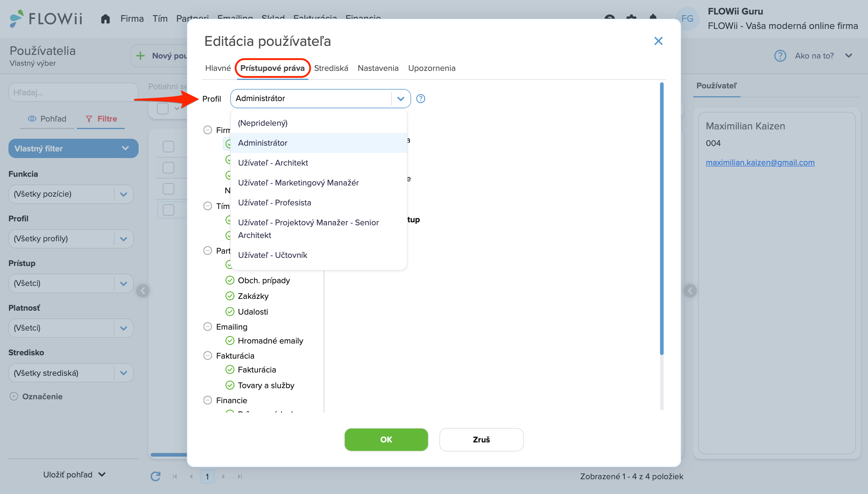The image size is (868, 494).
Task: Collapse left filter panel with round arrow
Action: (x=143, y=291)
